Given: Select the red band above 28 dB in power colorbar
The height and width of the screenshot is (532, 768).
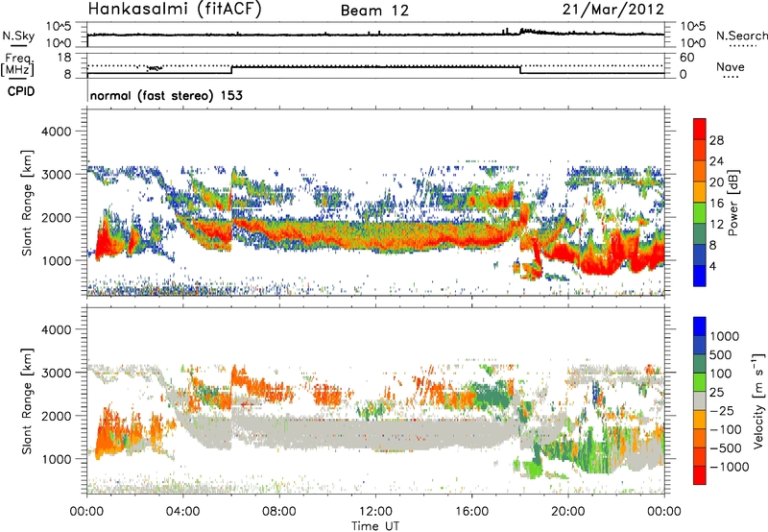Looking at the screenshot, I should pyautogui.click(x=700, y=130).
